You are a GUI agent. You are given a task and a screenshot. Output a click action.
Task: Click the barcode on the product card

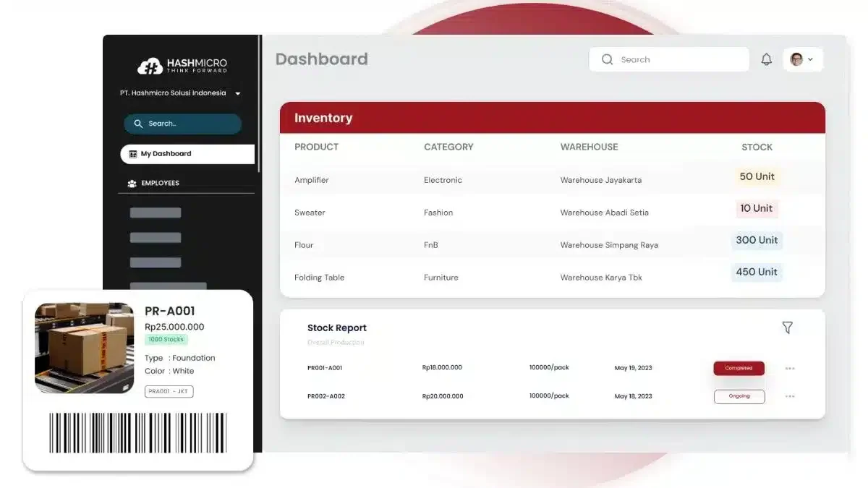click(x=137, y=433)
